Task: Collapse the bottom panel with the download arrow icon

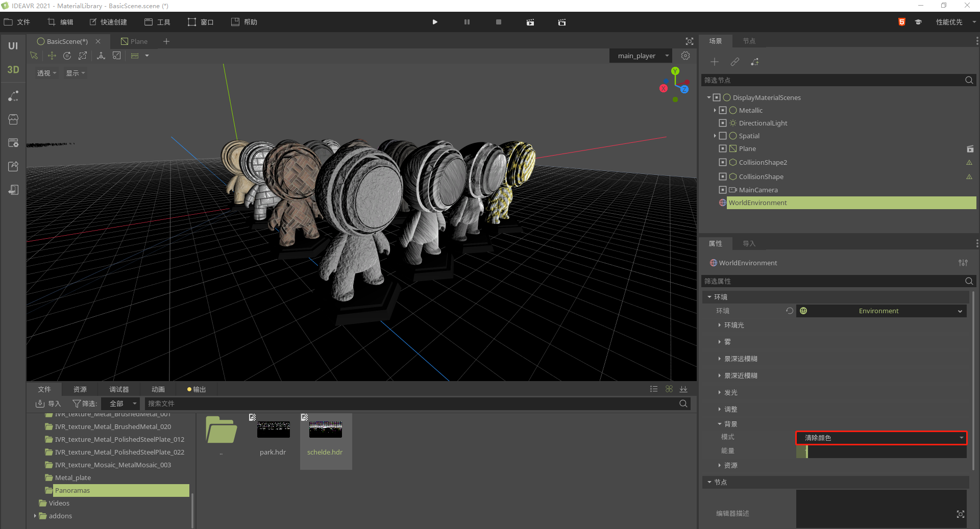Action: click(x=683, y=389)
